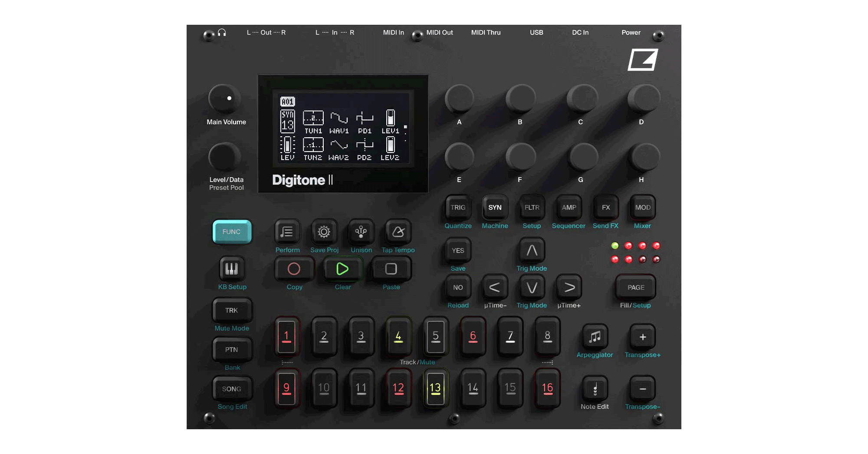The height and width of the screenshot is (454, 868).
Task: Open the SYN parameter page
Action: 495,208
